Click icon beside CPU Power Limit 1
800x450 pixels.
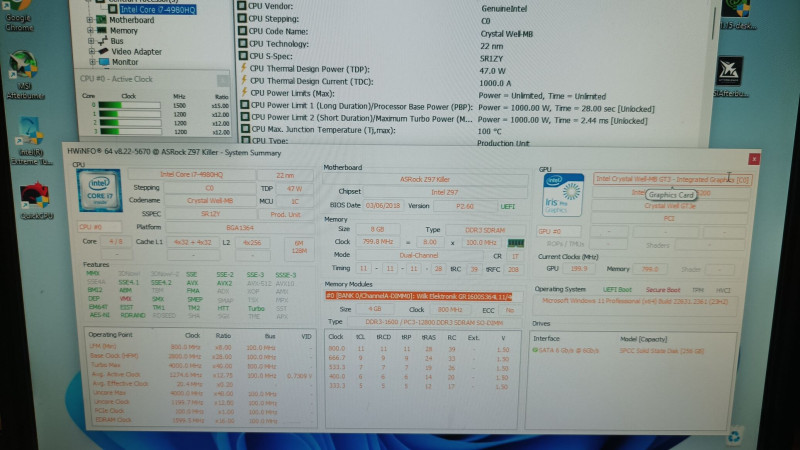244,105
